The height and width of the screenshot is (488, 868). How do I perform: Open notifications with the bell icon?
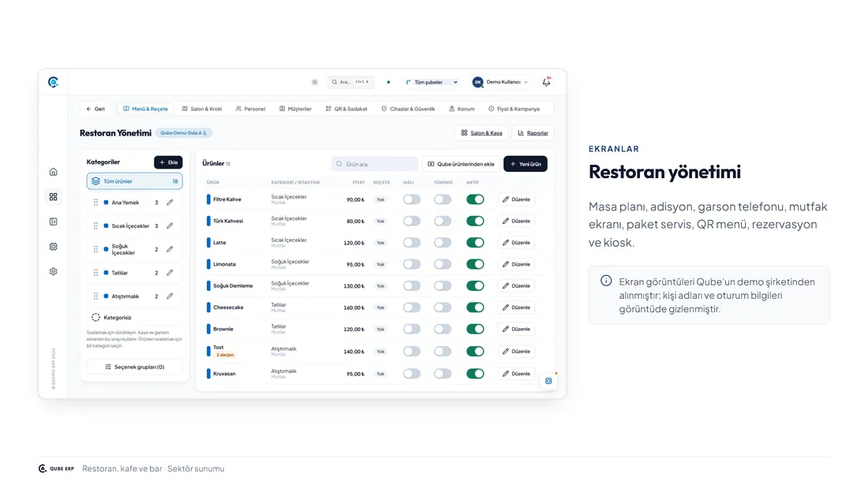pyautogui.click(x=546, y=82)
